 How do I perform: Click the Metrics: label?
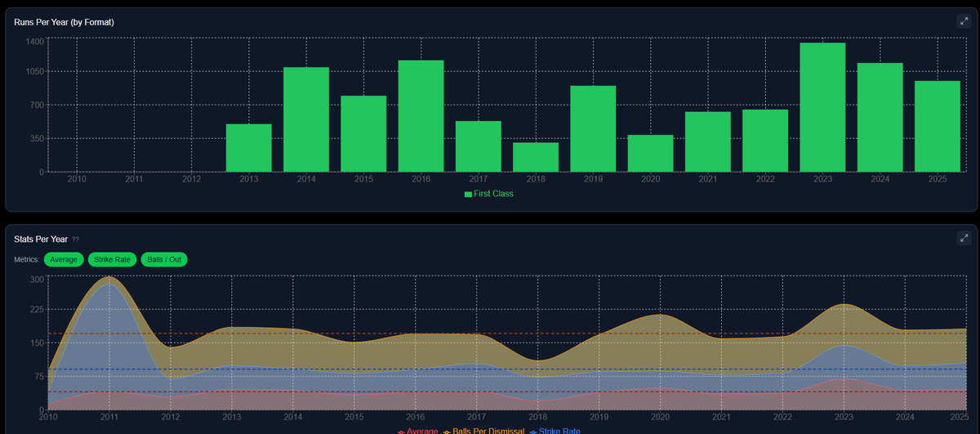[27, 260]
